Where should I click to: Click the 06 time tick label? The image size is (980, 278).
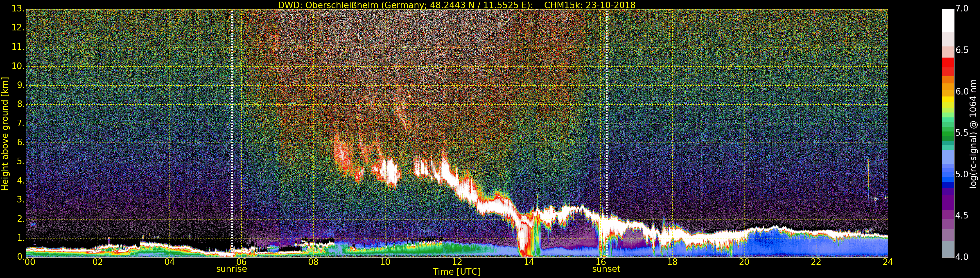coord(241,262)
